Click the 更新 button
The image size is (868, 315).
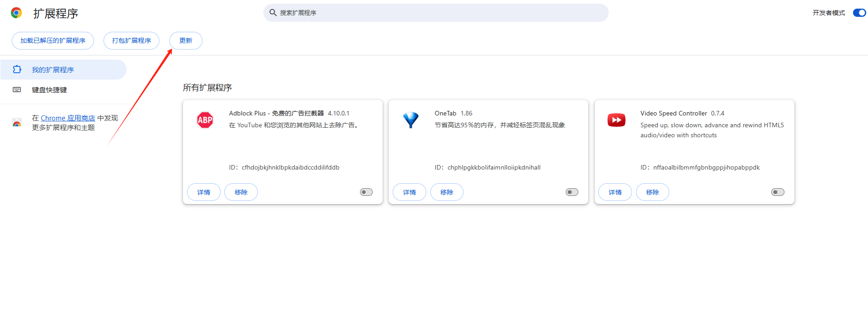(186, 40)
